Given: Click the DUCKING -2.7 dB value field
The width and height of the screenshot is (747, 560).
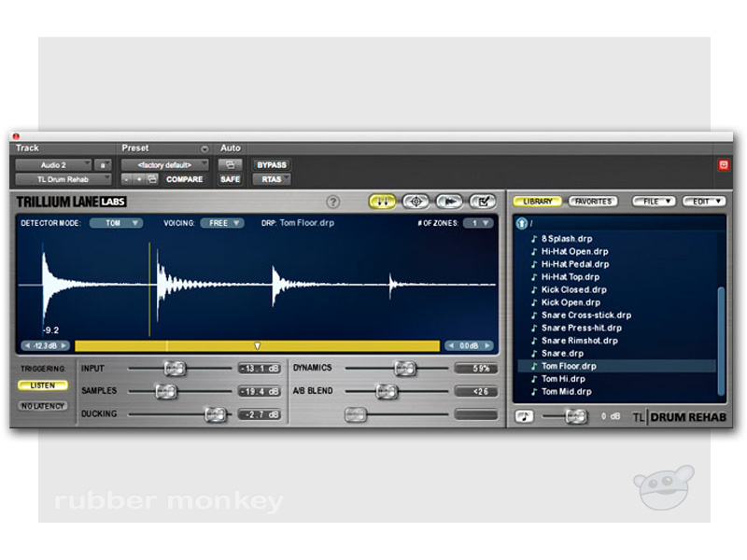Looking at the screenshot, I should (260, 414).
